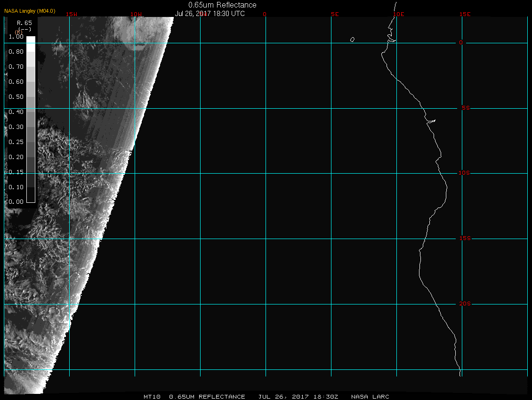Click the 15S latitude label
This screenshot has width=532, height=400.
coord(464,239)
